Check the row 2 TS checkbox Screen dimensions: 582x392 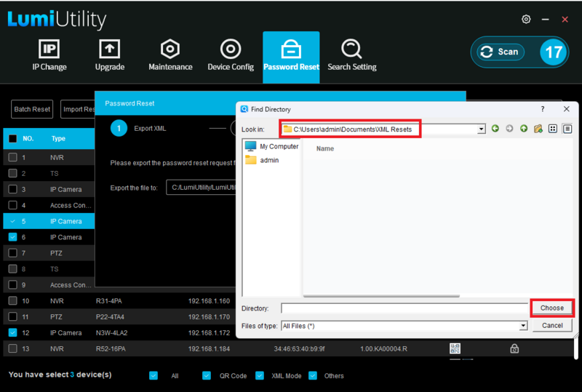point(12,173)
